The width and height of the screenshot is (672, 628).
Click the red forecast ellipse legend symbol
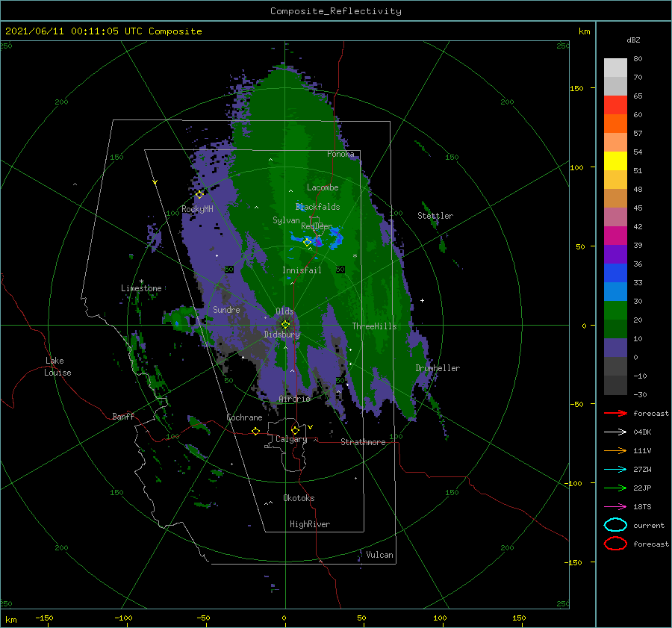pos(615,544)
